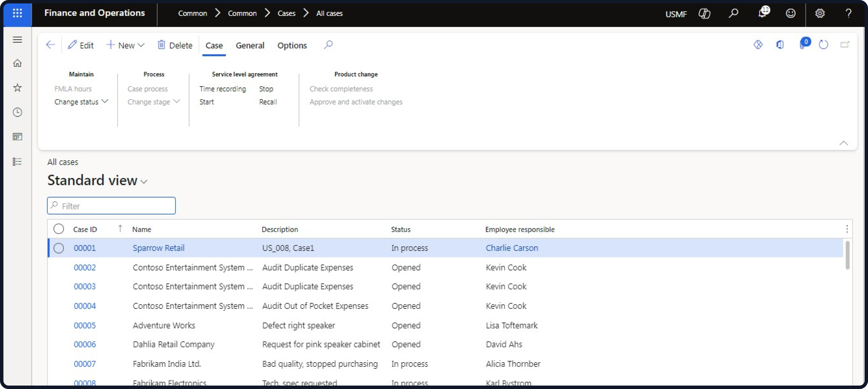Open page in new window icon
This screenshot has height=389, width=868.
click(845, 45)
